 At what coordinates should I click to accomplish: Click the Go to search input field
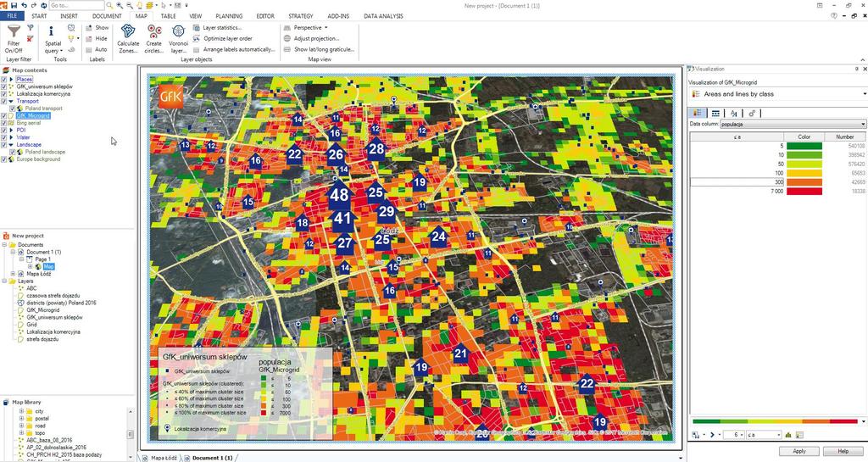click(76, 6)
